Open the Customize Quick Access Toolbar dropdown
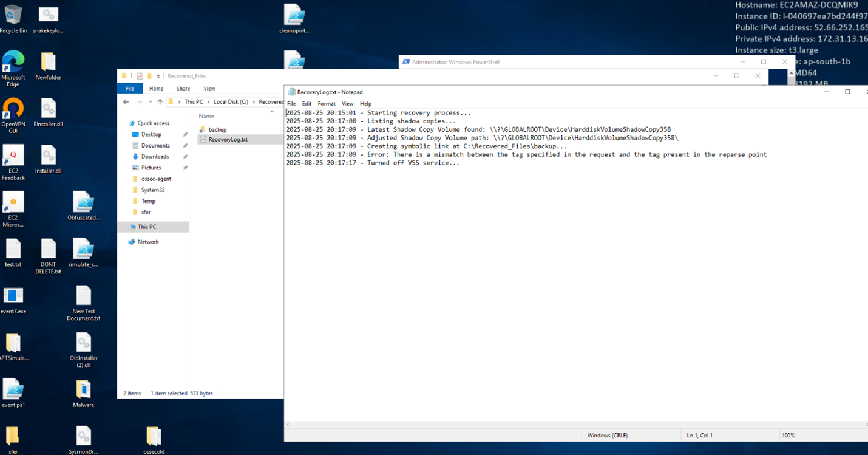 [158, 76]
